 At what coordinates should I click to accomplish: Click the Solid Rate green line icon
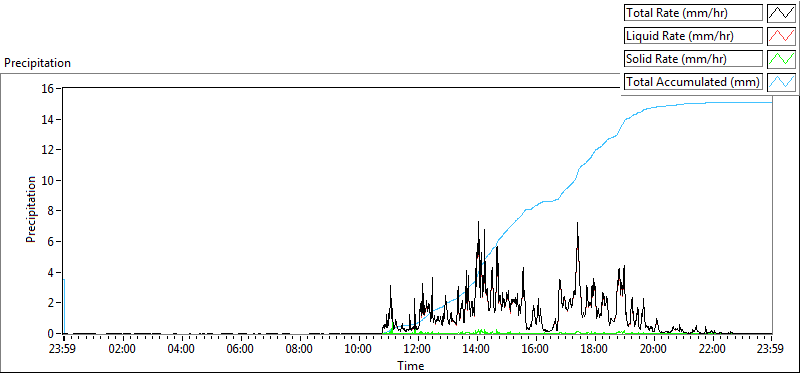pyautogui.click(x=782, y=59)
